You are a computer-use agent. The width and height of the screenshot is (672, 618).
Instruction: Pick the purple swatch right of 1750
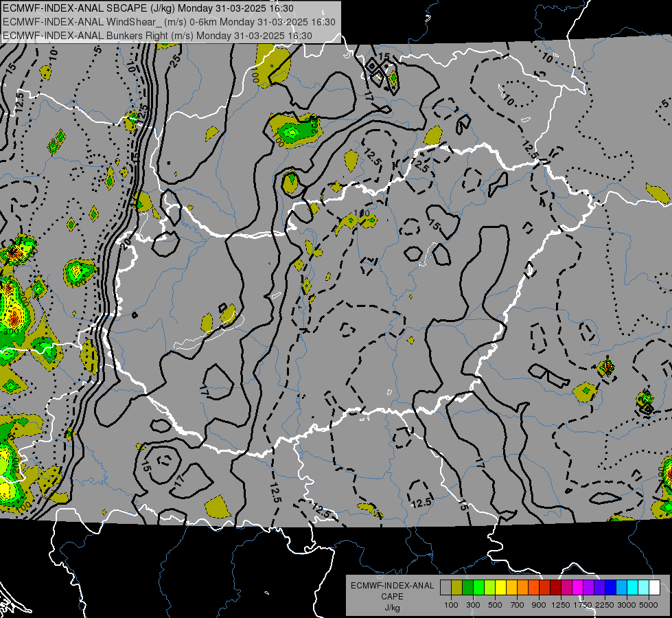tap(588, 587)
